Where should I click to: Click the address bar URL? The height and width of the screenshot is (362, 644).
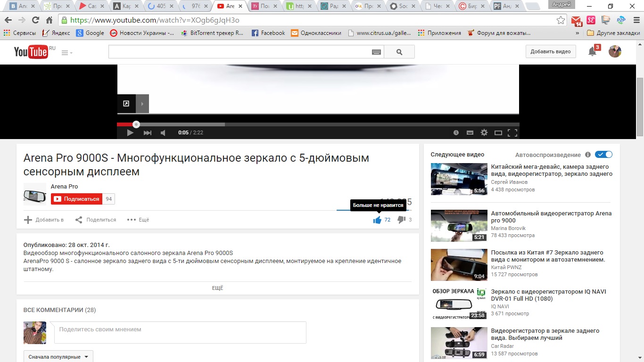155,20
